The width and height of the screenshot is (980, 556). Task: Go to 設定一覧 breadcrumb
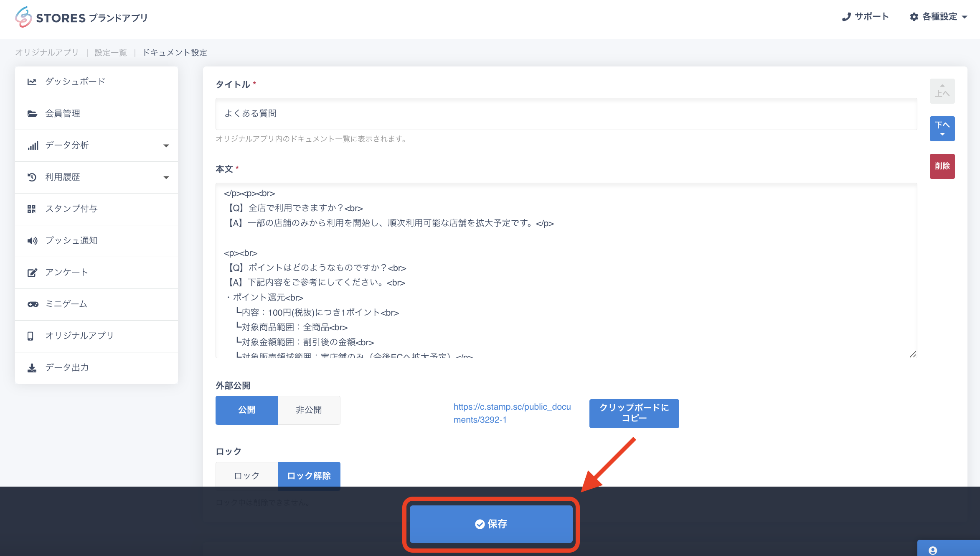coord(111,53)
